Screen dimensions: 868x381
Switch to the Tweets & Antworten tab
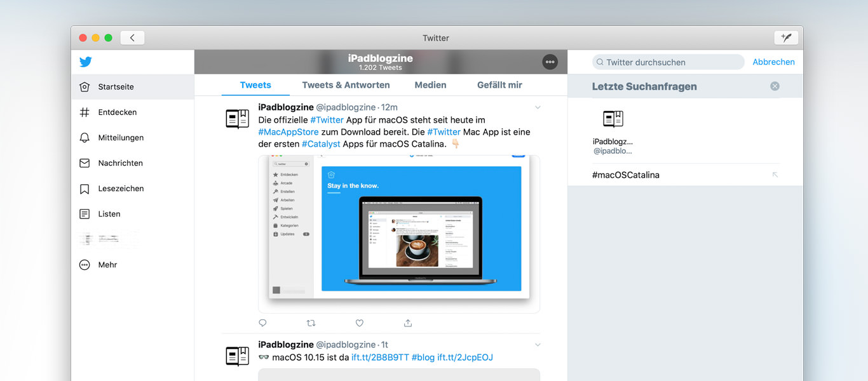(346, 85)
